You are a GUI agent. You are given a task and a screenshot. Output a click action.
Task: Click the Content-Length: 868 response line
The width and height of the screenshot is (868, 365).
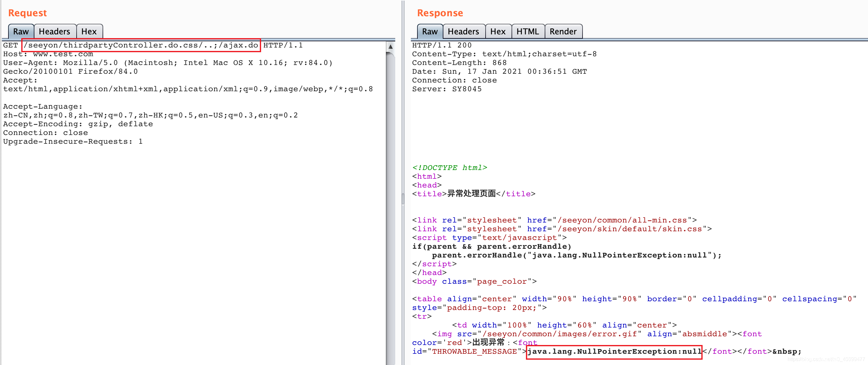tap(459, 62)
